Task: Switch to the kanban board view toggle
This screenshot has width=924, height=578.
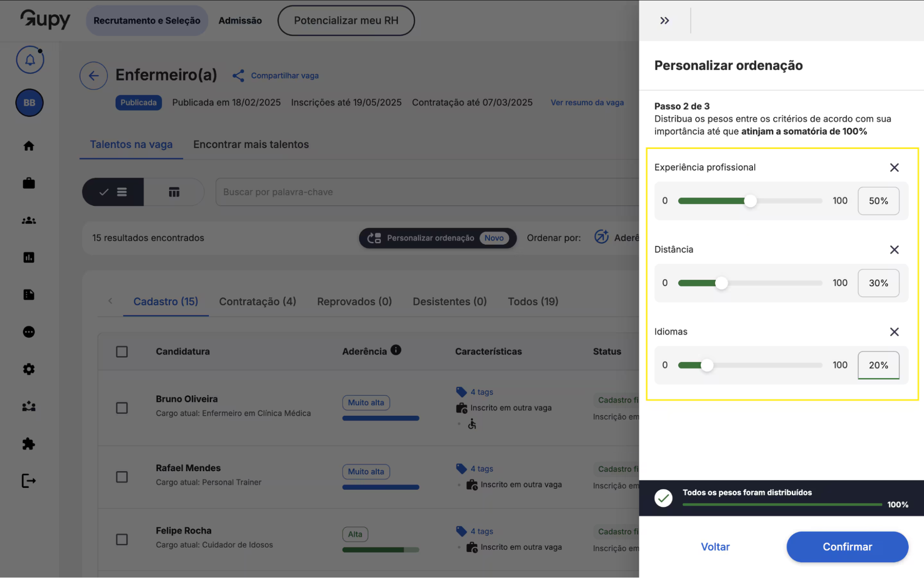Action: [x=174, y=192]
